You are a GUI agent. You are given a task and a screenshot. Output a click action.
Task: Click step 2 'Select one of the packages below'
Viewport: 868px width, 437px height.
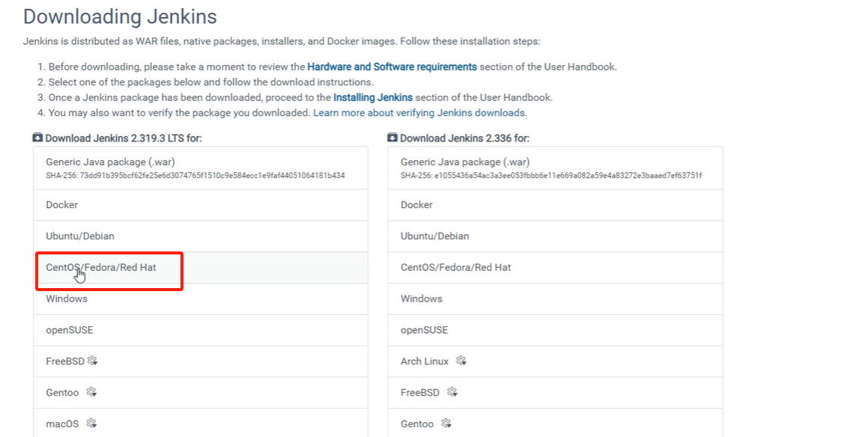click(x=211, y=82)
